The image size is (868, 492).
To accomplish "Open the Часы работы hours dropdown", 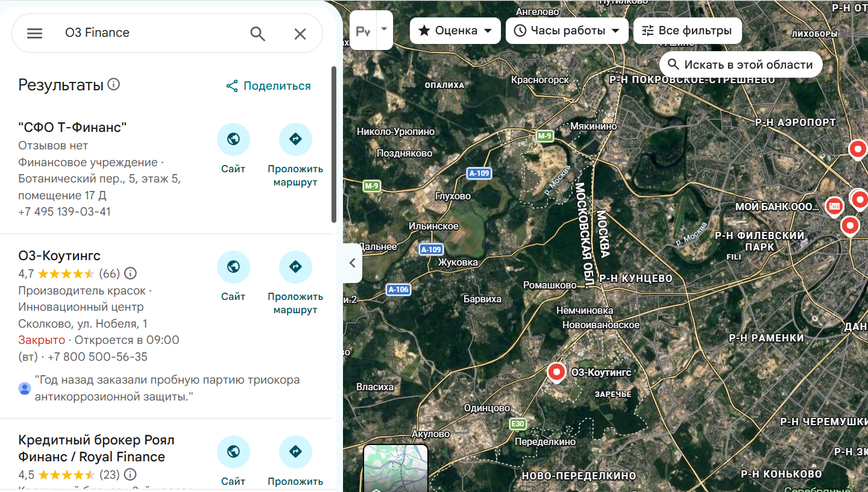I will [x=567, y=31].
